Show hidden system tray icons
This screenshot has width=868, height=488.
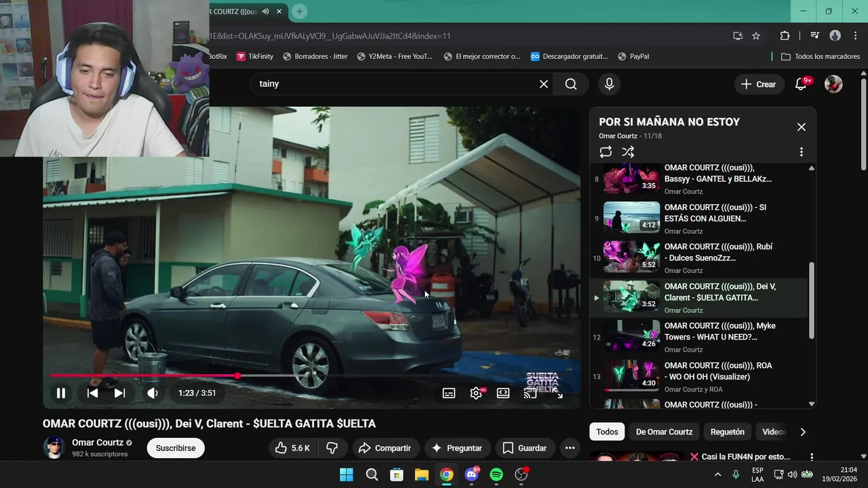tap(717, 474)
